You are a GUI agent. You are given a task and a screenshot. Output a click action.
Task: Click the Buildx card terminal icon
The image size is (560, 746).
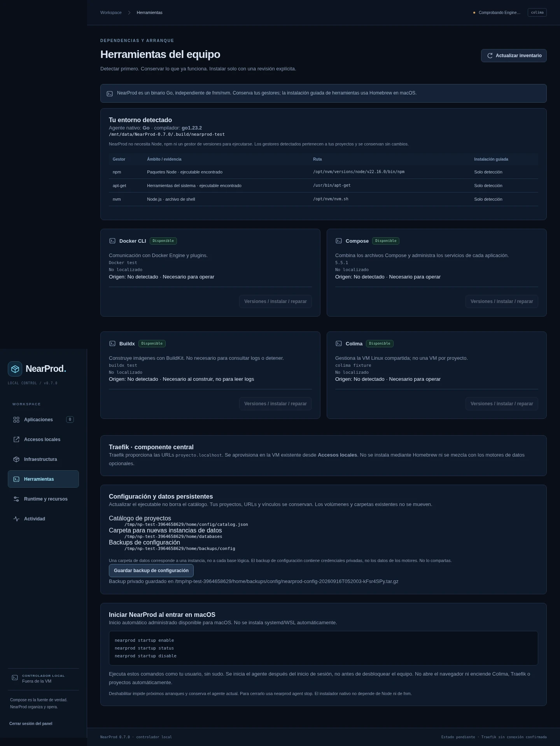[x=112, y=343]
